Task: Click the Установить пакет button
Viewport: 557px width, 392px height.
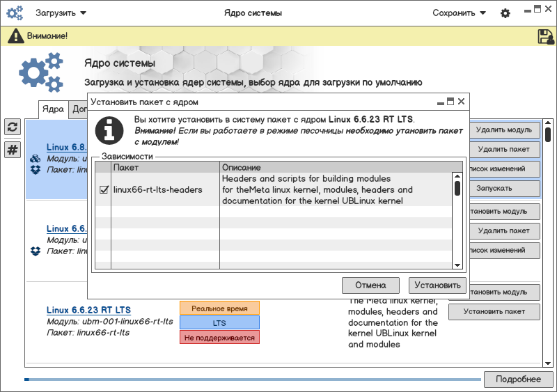Action: (x=494, y=311)
